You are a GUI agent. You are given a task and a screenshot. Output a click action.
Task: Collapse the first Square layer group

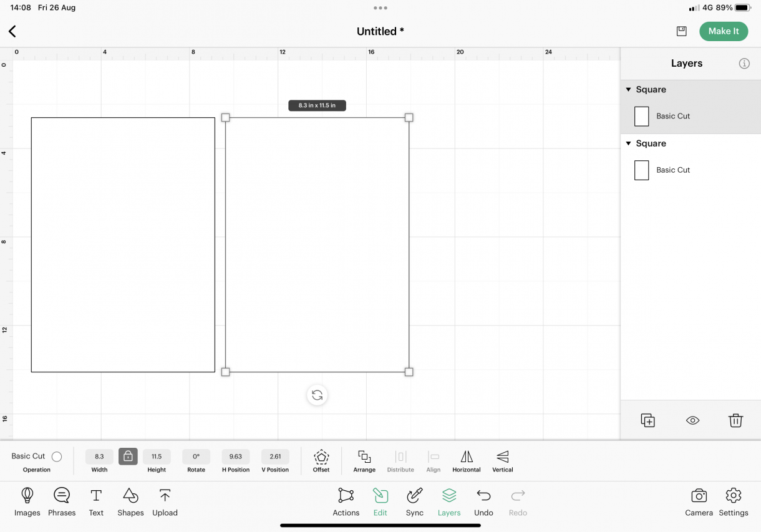[x=628, y=90]
